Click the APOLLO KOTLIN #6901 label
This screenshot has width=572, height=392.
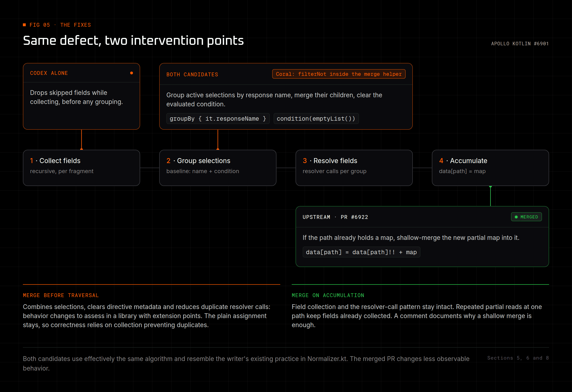[520, 44]
